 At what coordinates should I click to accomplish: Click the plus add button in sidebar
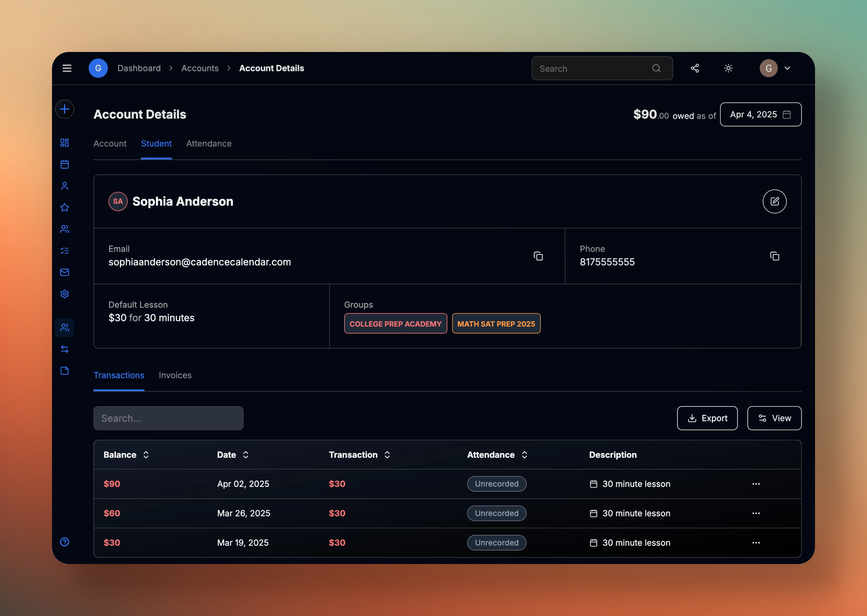tap(64, 109)
